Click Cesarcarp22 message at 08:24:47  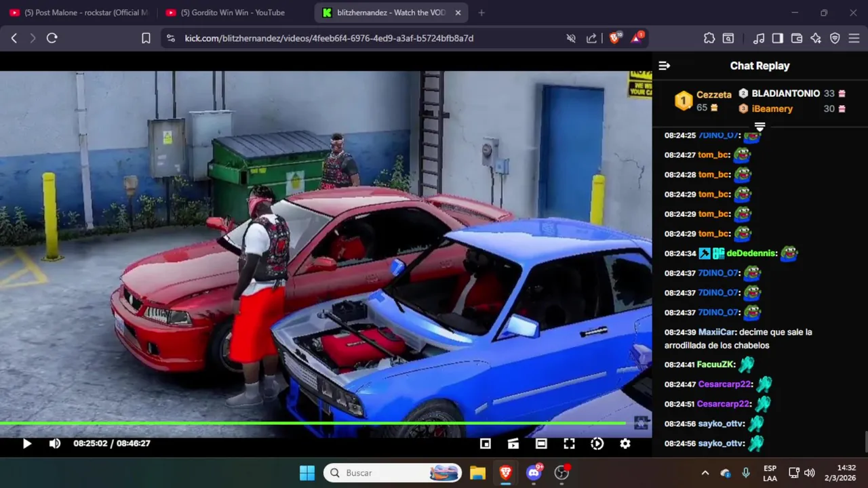pyautogui.click(x=725, y=384)
